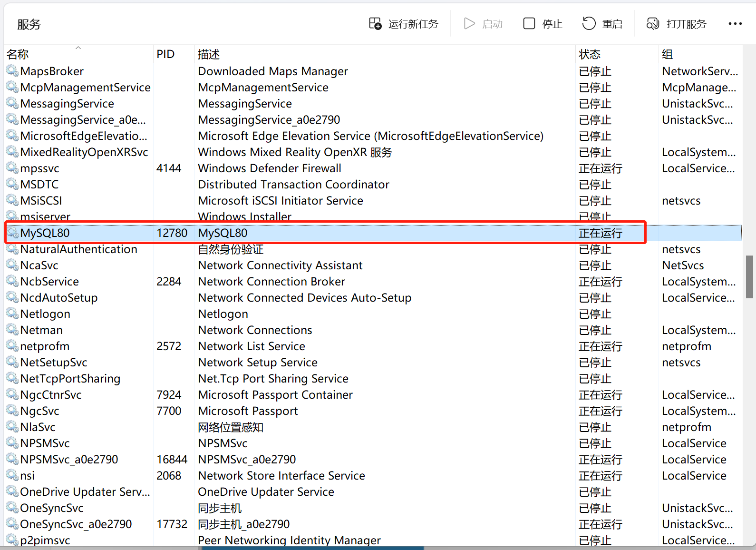Screen dimensions: 756x550
Task: Select the MixedRealityOpenXRSvc service
Action: point(84,152)
